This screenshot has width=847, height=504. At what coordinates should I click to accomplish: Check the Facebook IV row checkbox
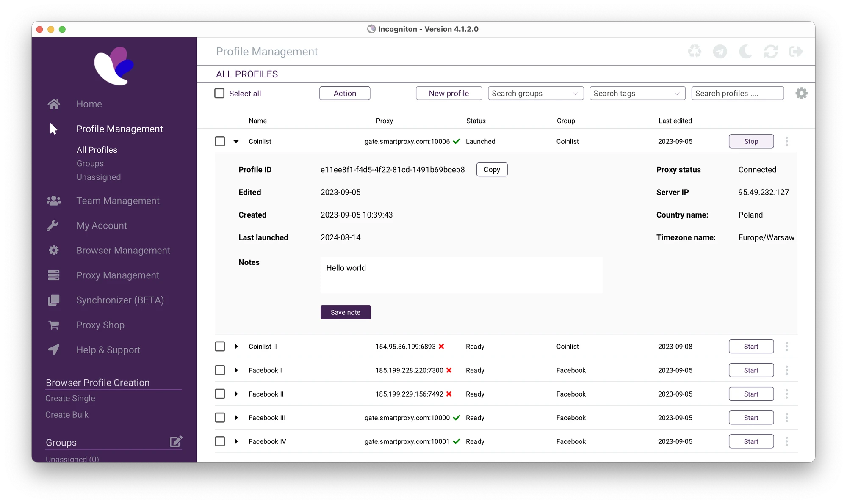click(x=220, y=441)
